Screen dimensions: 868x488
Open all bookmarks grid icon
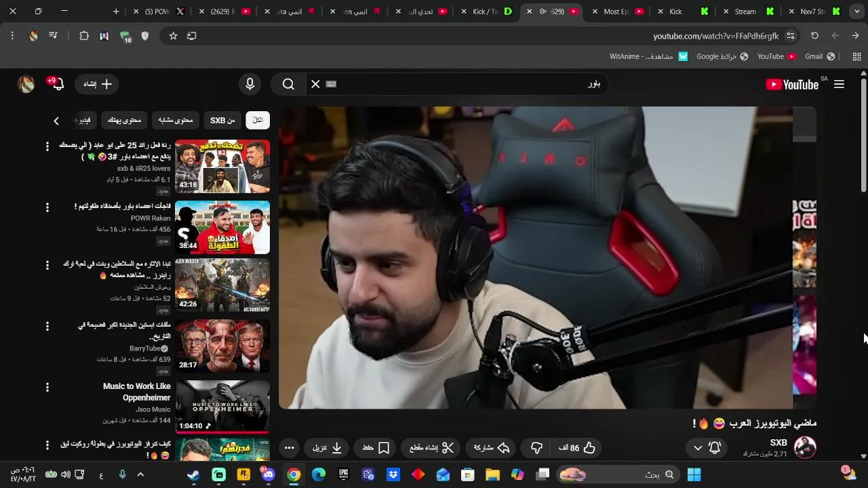(x=856, y=56)
